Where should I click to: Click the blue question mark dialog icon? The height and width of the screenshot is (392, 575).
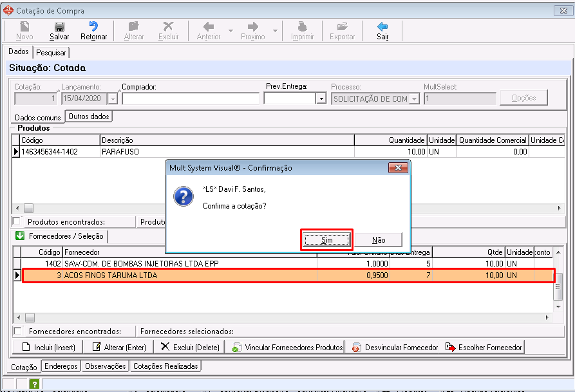click(x=184, y=196)
